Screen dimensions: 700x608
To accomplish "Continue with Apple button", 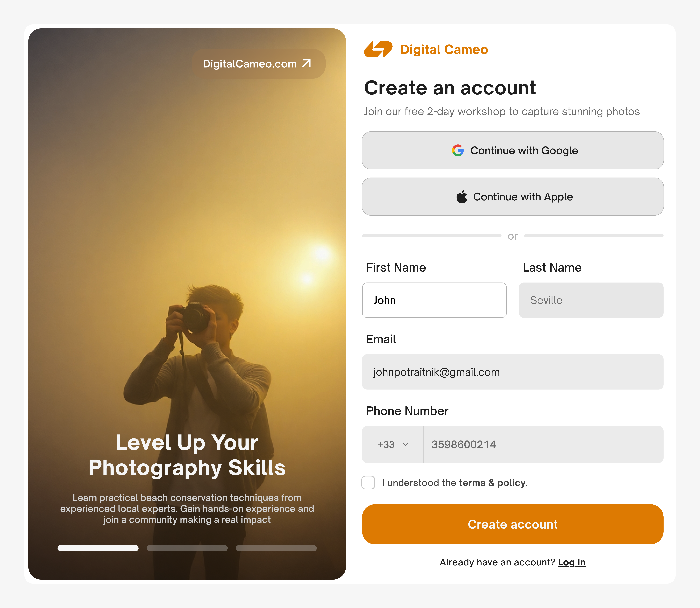I will point(513,197).
